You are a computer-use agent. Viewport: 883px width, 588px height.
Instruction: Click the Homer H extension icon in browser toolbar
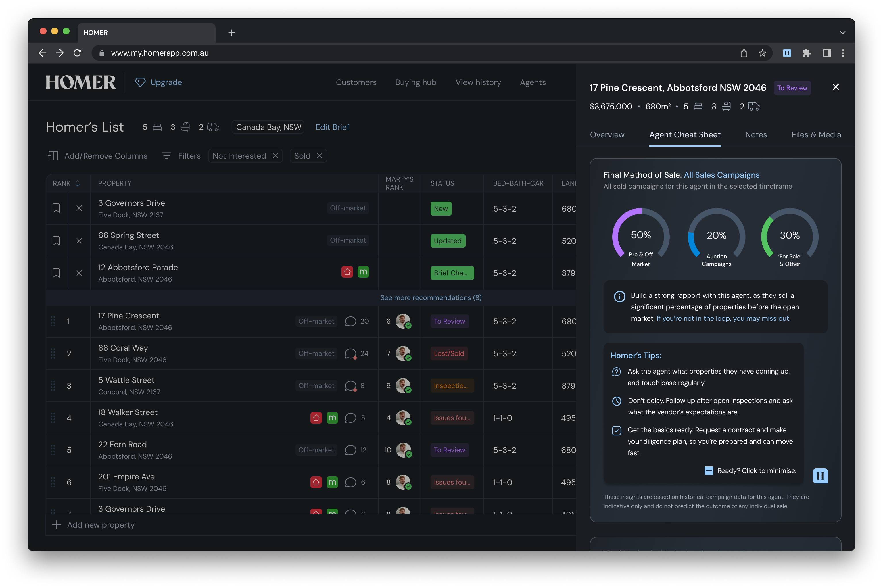787,53
